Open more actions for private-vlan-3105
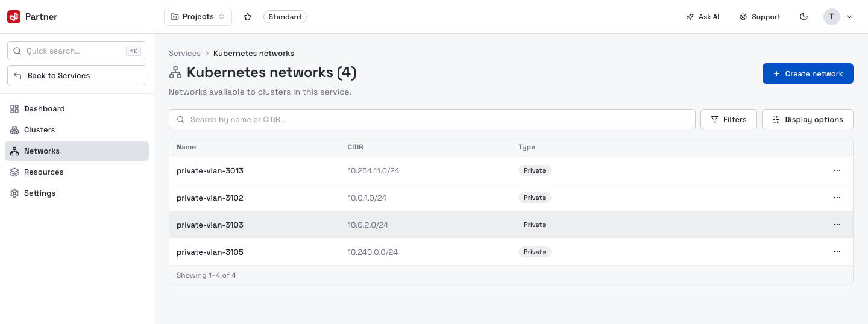The width and height of the screenshot is (868, 324). tap(837, 252)
